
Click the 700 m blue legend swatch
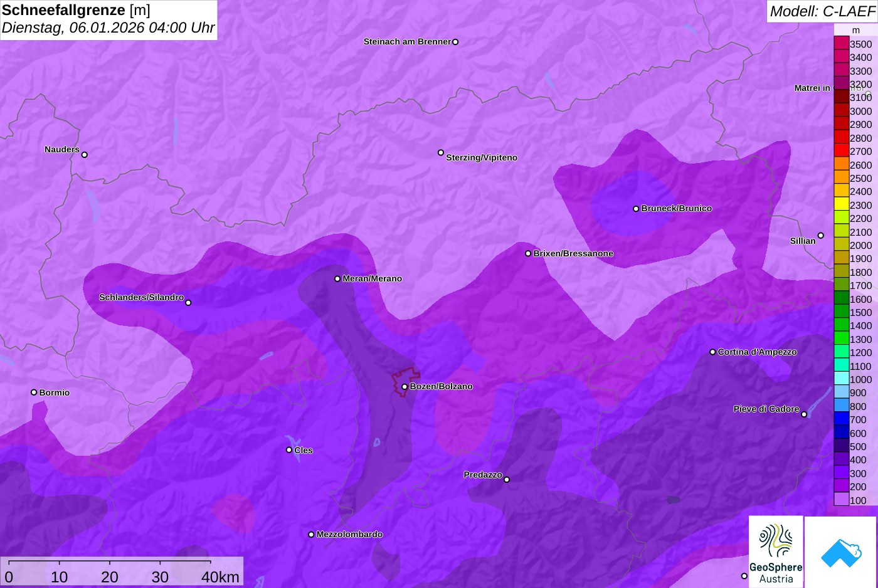coord(841,419)
